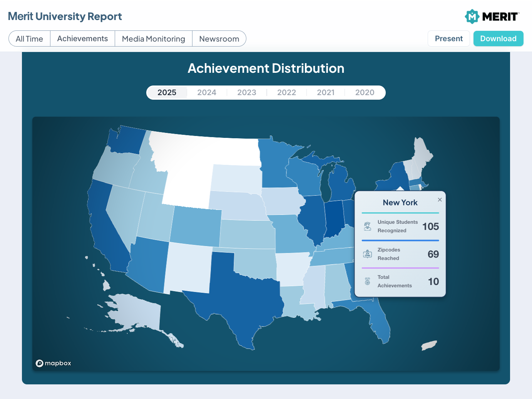The image size is (532, 399).
Task: Click the achievements medal icon in popup
Action: (368, 282)
